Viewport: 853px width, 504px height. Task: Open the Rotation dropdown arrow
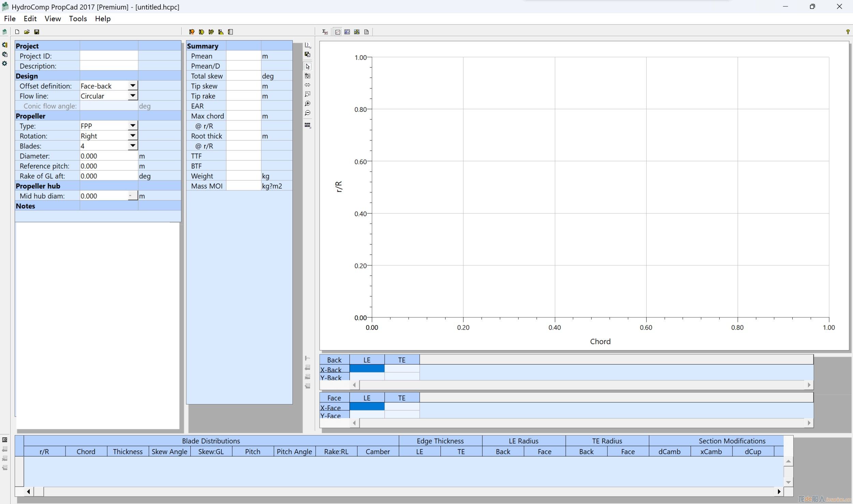click(x=133, y=135)
